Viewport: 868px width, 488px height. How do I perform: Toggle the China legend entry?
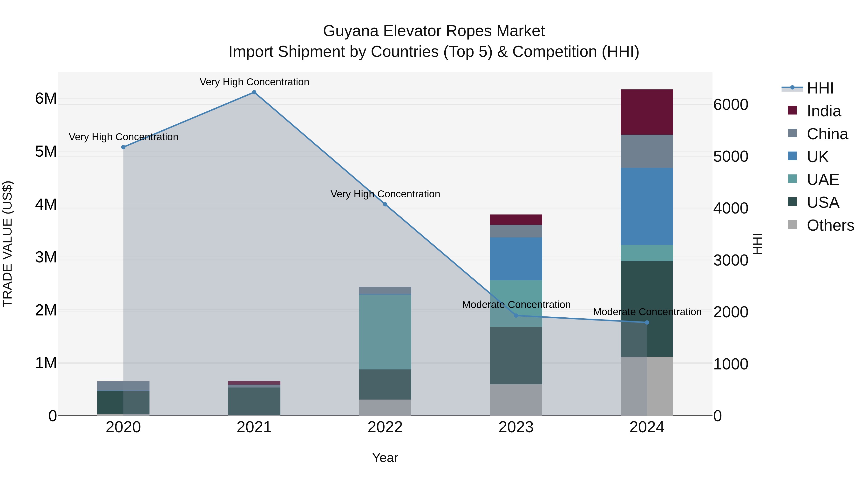click(x=818, y=134)
